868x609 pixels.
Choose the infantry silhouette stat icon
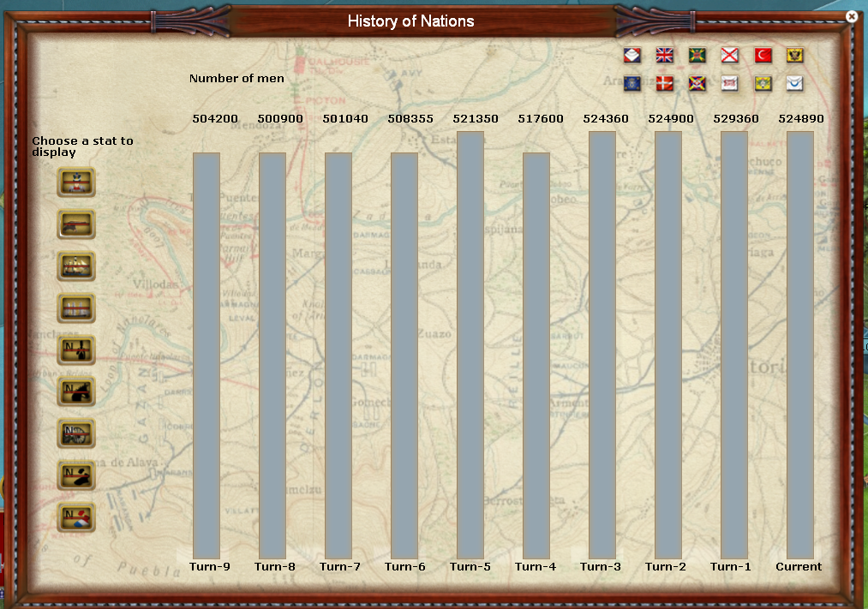[76, 349]
